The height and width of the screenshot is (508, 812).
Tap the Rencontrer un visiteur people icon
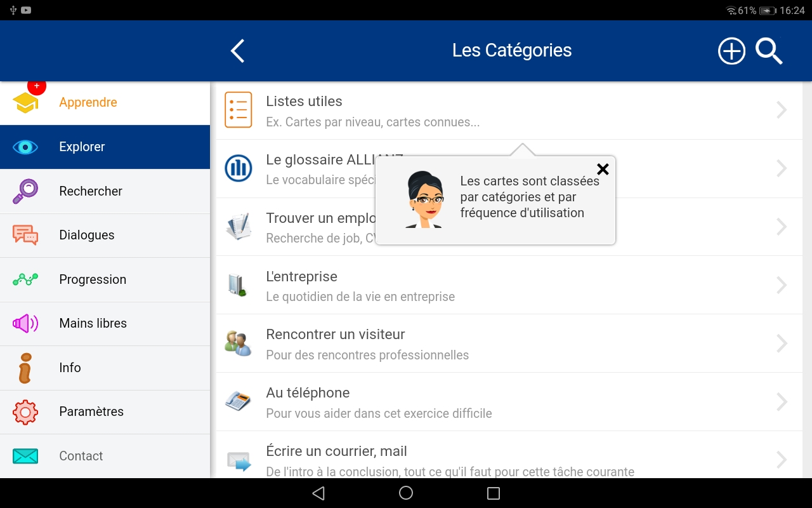pyautogui.click(x=238, y=343)
